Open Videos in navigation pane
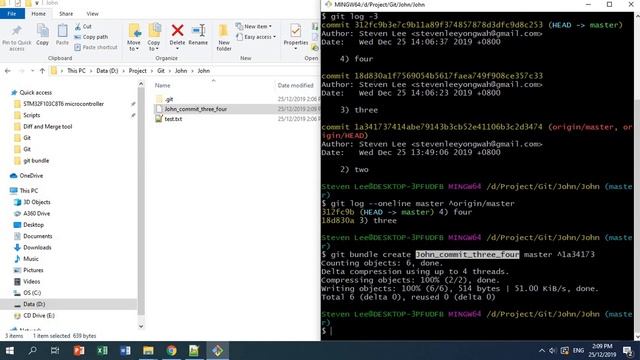 (31, 282)
